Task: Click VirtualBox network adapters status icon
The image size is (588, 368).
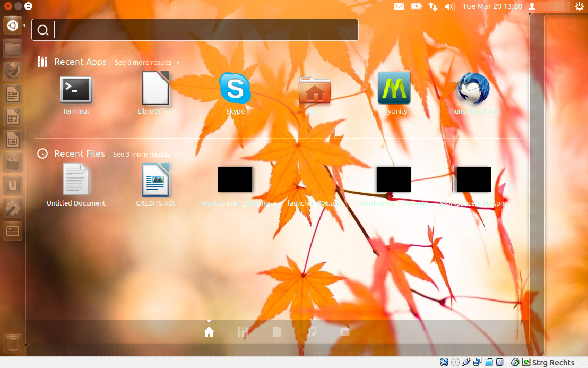Action: (x=478, y=362)
